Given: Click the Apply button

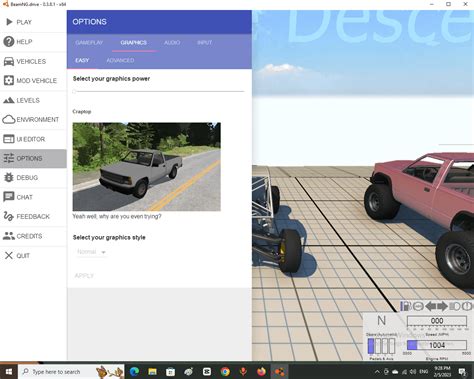Looking at the screenshot, I should pos(84,276).
